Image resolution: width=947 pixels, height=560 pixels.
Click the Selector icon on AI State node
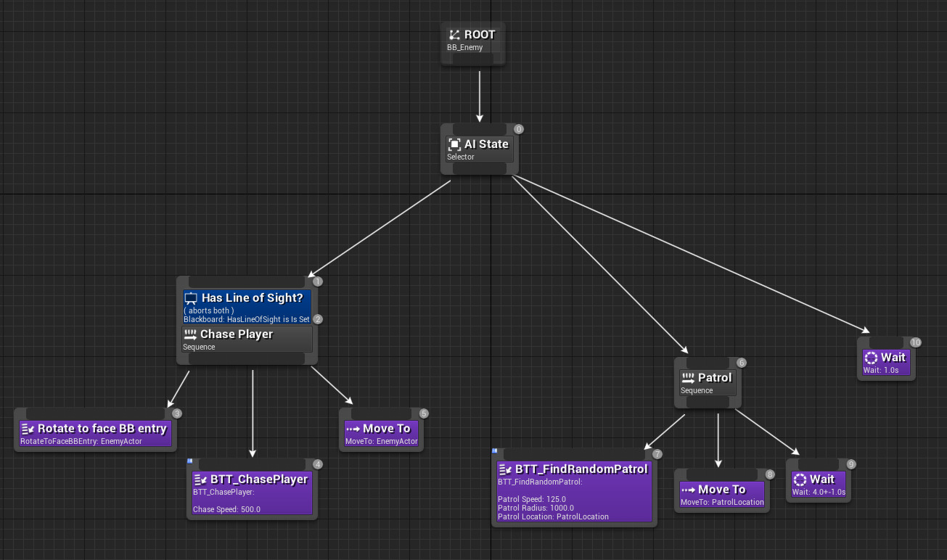(456, 144)
